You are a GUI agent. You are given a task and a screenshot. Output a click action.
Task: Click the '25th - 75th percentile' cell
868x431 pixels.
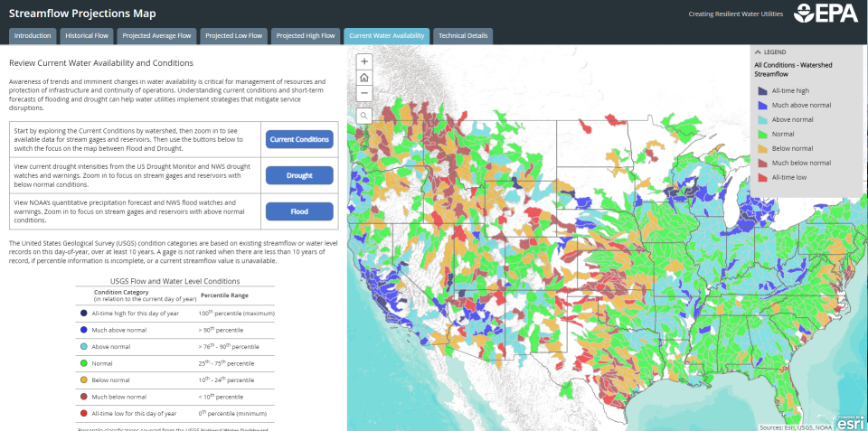click(x=226, y=363)
